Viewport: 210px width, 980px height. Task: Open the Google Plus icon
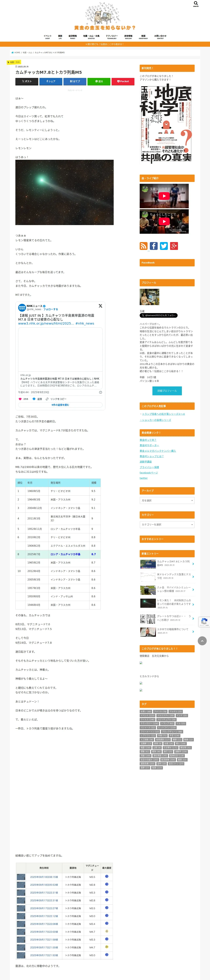click(174, 246)
